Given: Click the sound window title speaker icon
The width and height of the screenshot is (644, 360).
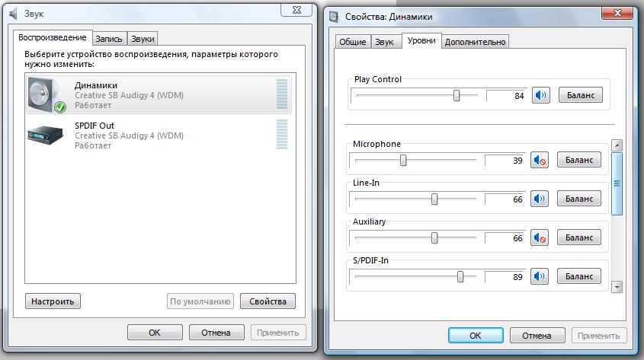Looking at the screenshot, I should click(x=13, y=14).
